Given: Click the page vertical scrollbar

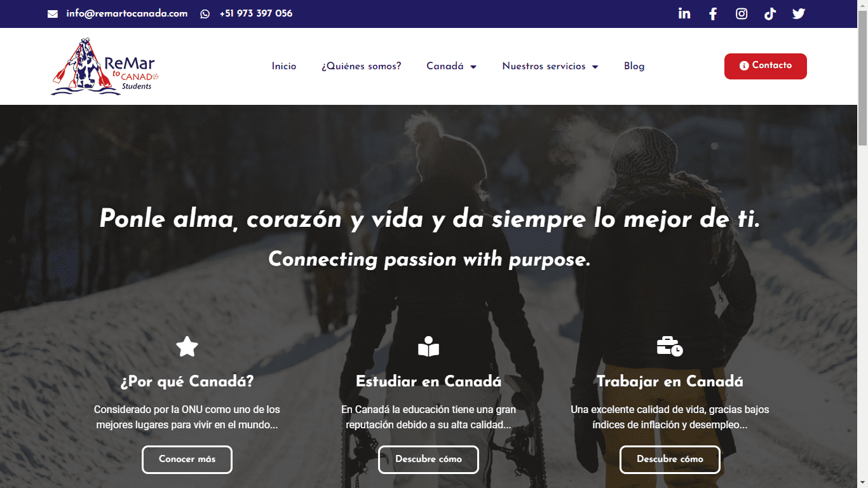Looking at the screenshot, I should pos(862,254).
